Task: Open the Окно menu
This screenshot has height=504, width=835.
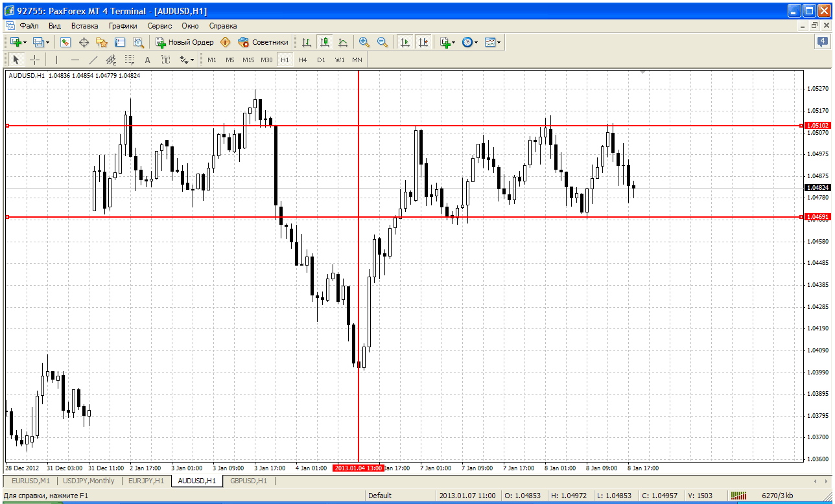Action: tap(190, 26)
